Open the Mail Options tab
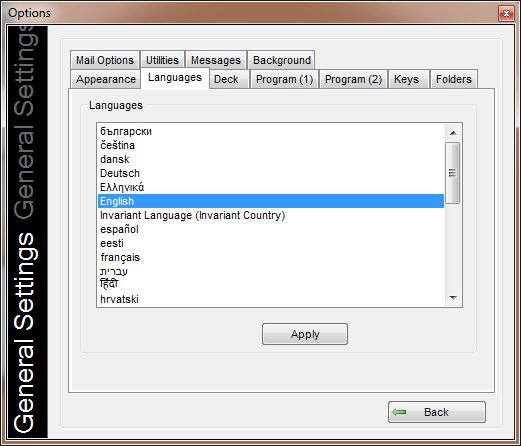521x446 pixels. pos(105,60)
